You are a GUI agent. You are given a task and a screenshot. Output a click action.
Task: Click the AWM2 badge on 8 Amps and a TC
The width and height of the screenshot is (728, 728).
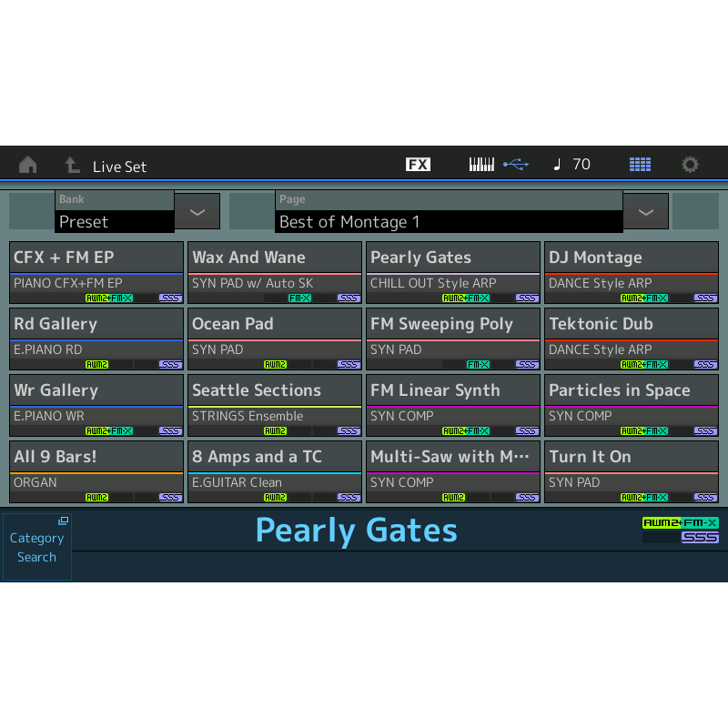click(x=275, y=497)
